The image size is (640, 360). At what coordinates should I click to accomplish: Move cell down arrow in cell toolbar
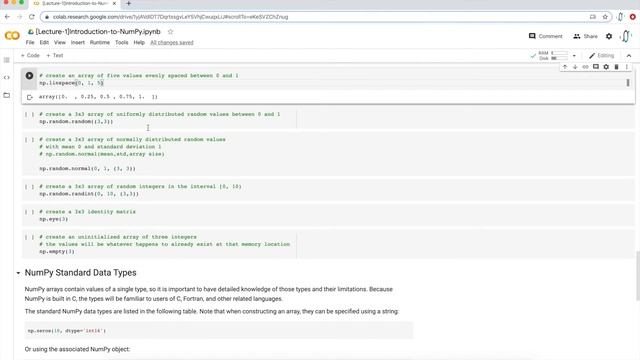click(575, 67)
